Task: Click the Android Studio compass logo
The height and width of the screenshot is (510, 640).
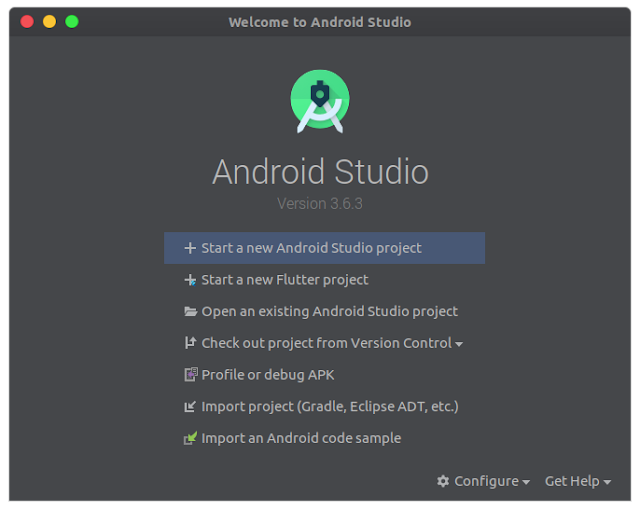Action: [x=320, y=101]
